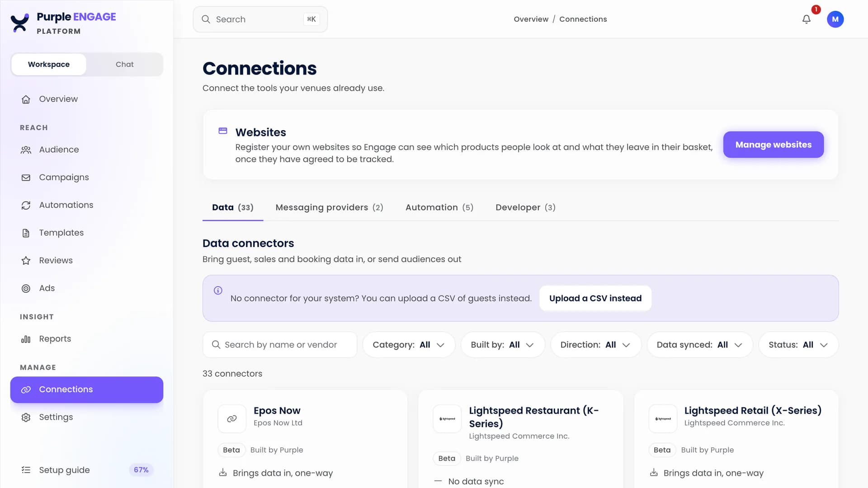Click the info icon in CSV banner
Viewport: 868px width, 488px height.
point(218,290)
